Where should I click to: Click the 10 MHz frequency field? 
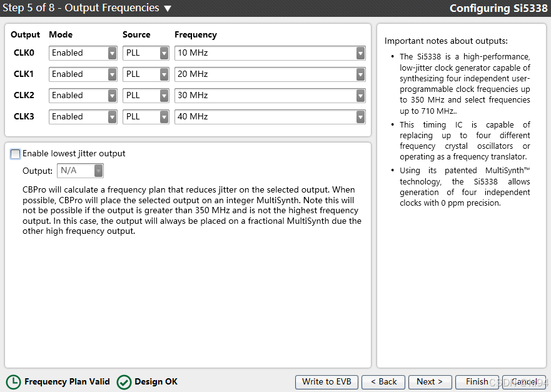270,53
